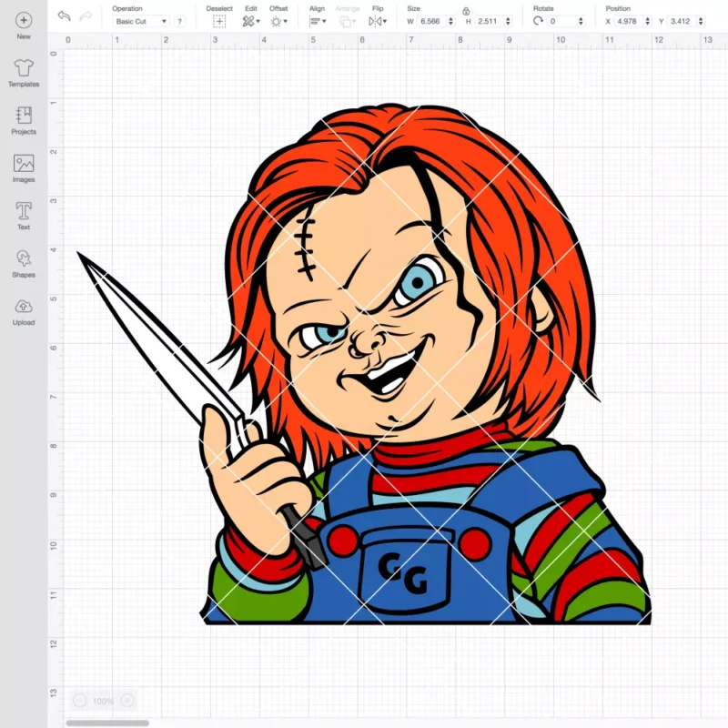This screenshot has width=728, height=728.
Task: Undo the last action
Action: (64, 16)
